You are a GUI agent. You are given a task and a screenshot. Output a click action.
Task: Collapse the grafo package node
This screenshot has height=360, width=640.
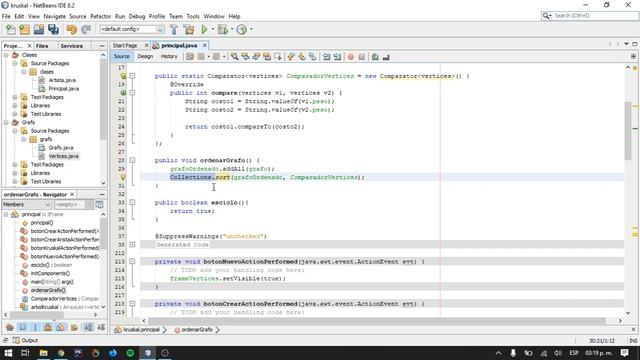click(24, 139)
